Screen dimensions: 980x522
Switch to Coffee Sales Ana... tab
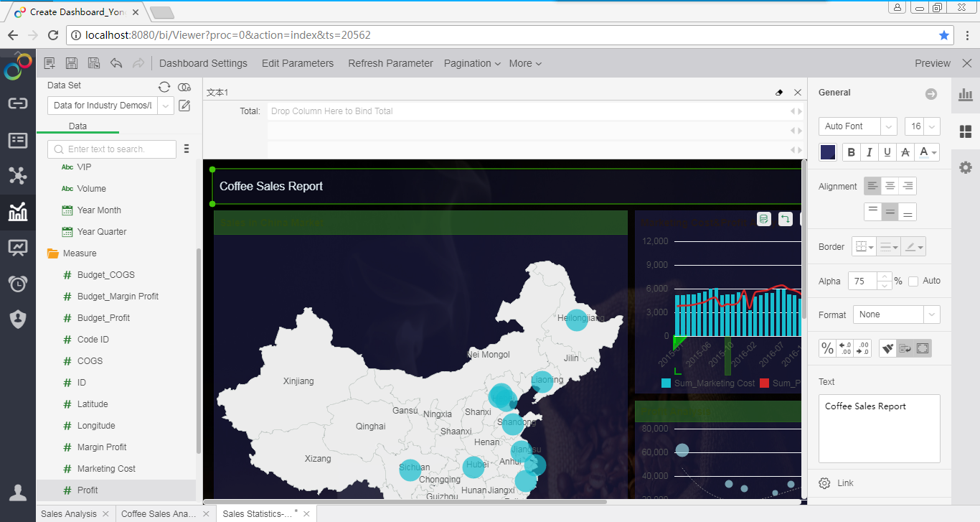pos(159,514)
